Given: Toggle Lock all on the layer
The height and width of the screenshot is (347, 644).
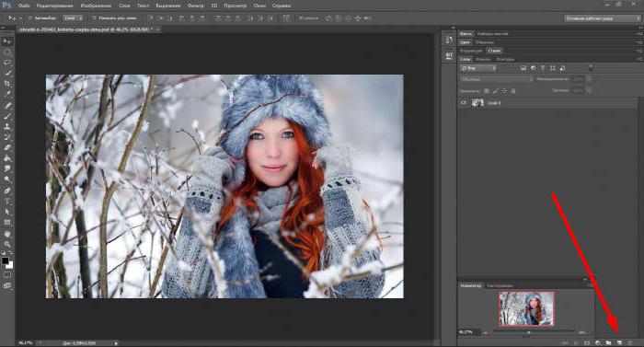Looking at the screenshot, I should (x=513, y=91).
